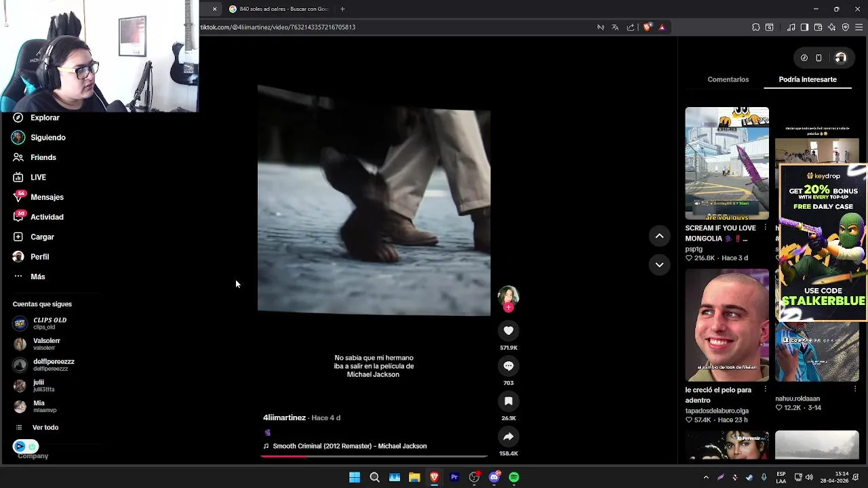Click the share page icon in address bar
The image size is (868, 488).
631,27
